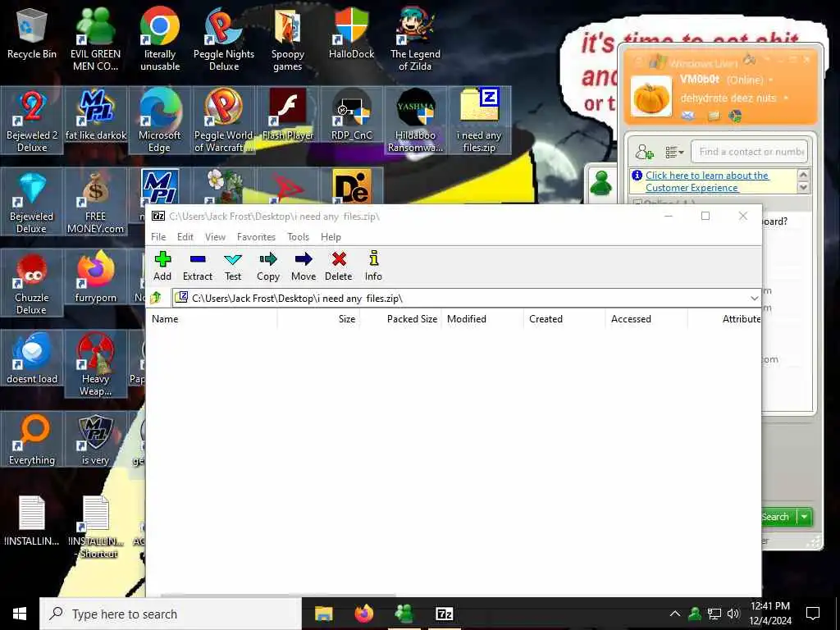Run Test on archive in 7-Zip toolbar
Image resolution: width=840 pixels, height=630 pixels.
pos(232,267)
